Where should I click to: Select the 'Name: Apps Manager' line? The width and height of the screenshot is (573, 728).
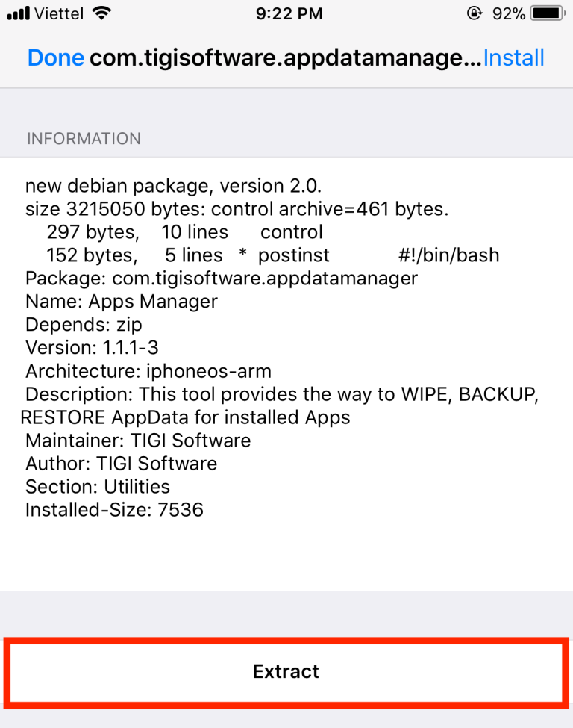coord(122,302)
